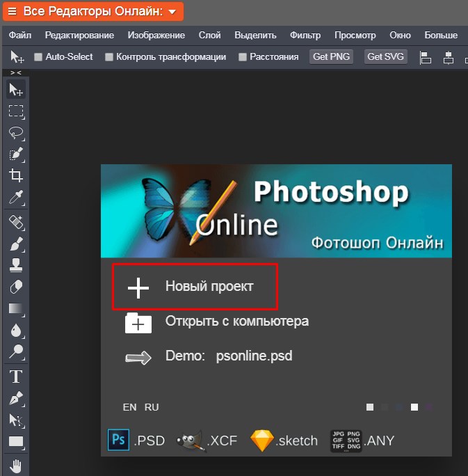Enable the Контроль трансформации checkbox
The width and height of the screenshot is (468, 476).
point(109,57)
